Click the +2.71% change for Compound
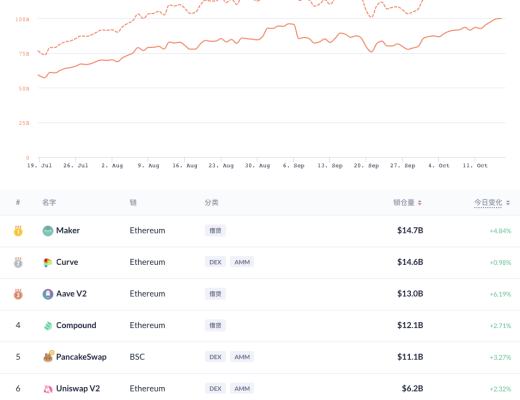This screenshot has width=520, height=400. click(500, 325)
